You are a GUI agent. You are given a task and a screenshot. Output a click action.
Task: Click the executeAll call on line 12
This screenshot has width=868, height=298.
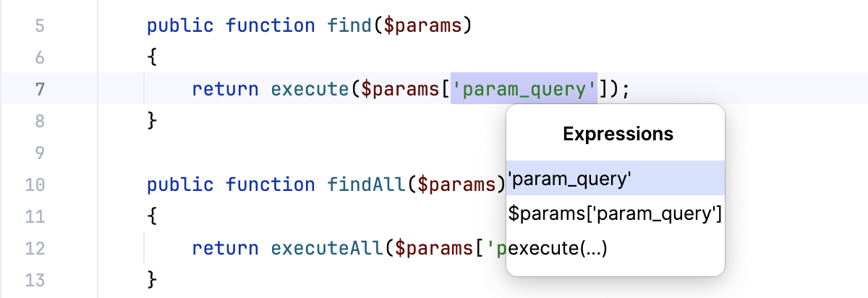click(327, 248)
